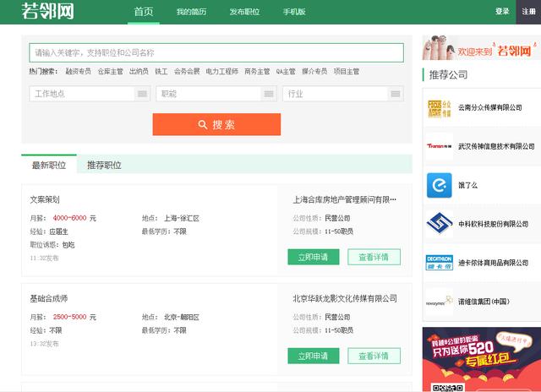Apply now to the 文案策划 job

[314, 257]
